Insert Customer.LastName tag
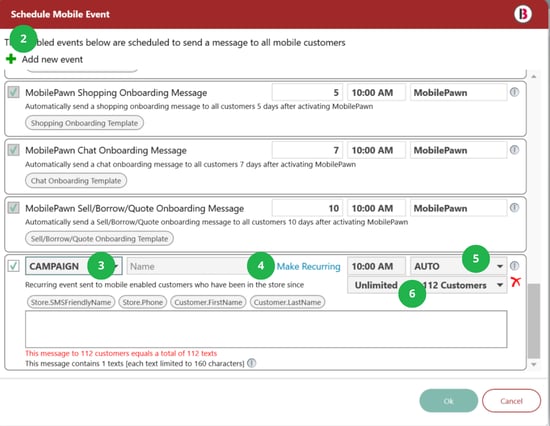The width and height of the screenshot is (550, 426). [287, 302]
